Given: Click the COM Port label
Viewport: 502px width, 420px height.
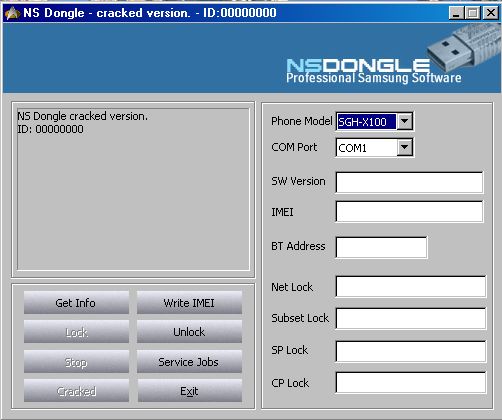Looking at the screenshot, I should point(294,147).
